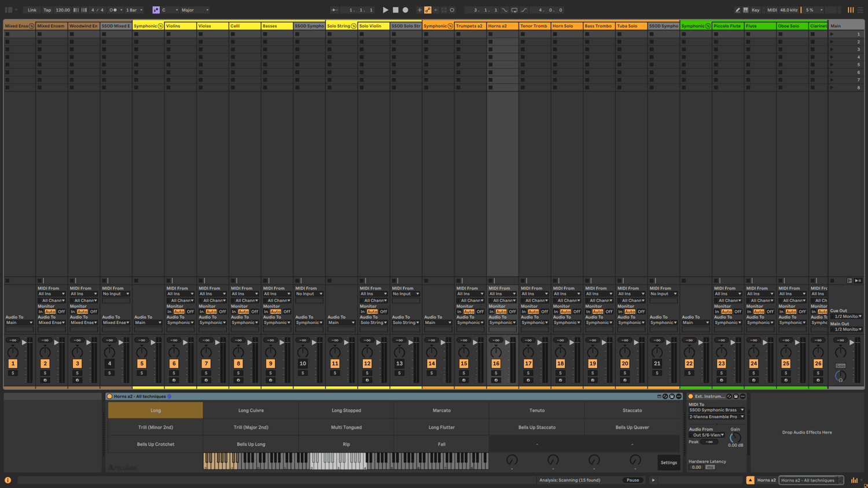
Task: Toggle the Hardware Latency ms unit button
Action: (710, 467)
